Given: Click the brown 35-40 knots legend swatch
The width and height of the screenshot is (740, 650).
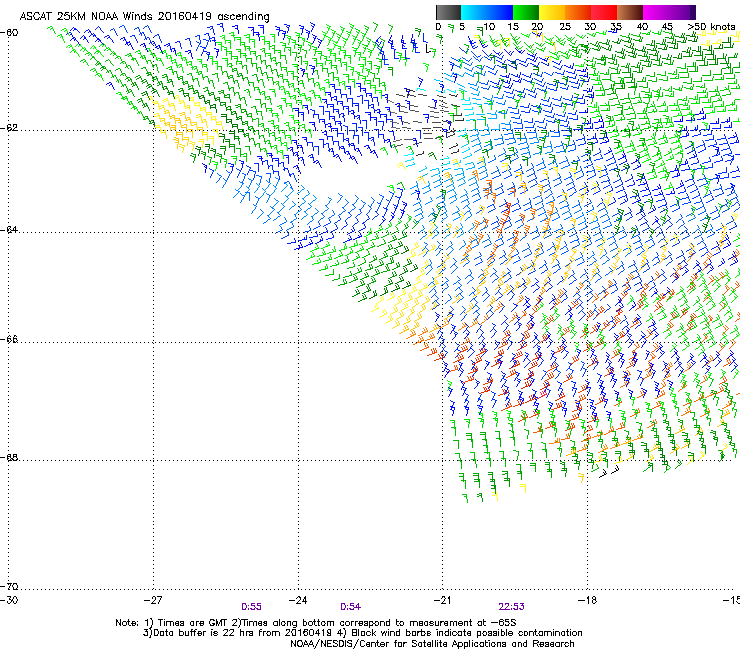Looking at the screenshot, I should tap(630, 12).
